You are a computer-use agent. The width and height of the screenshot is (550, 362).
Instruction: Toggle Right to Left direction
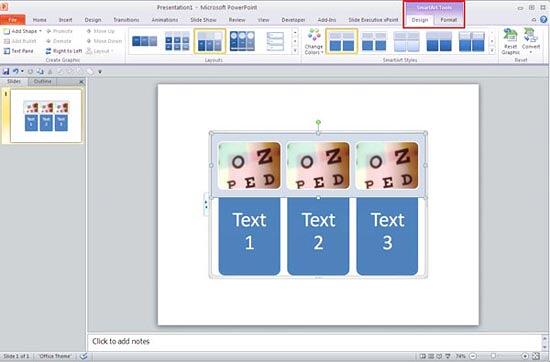[63, 51]
